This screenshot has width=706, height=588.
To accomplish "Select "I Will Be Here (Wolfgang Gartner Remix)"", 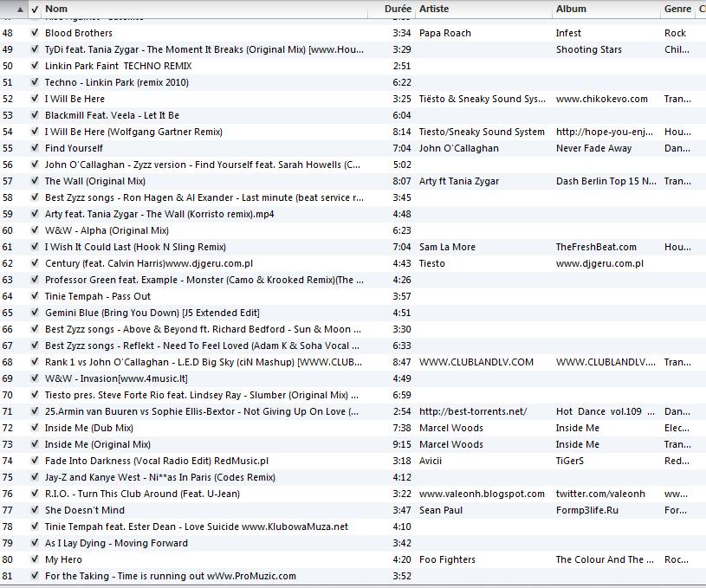I will [133, 132].
